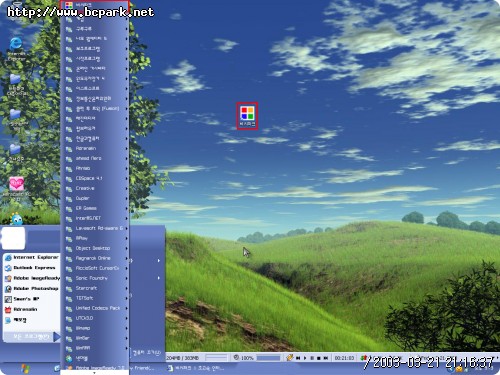500x375 pixels.
Task: Click the pink heart desktop icon
Action: 16,188
